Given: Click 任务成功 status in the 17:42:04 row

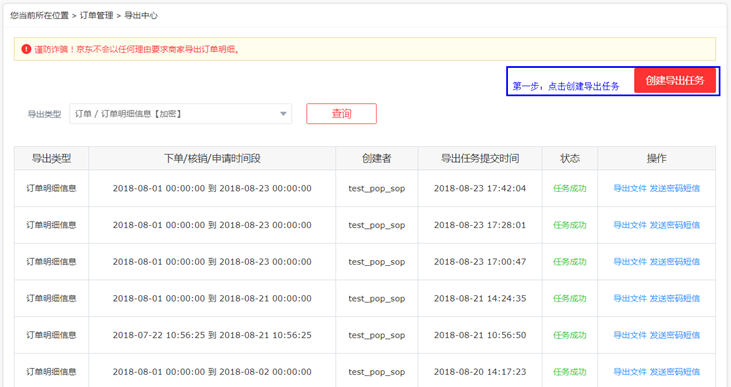Looking at the screenshot, I should click(570, 188).
